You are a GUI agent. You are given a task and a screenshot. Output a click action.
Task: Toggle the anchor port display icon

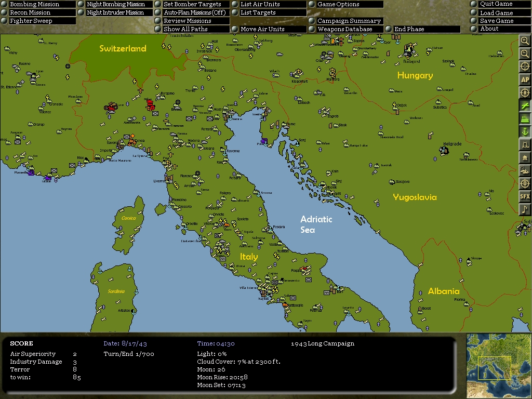[525, 131]
